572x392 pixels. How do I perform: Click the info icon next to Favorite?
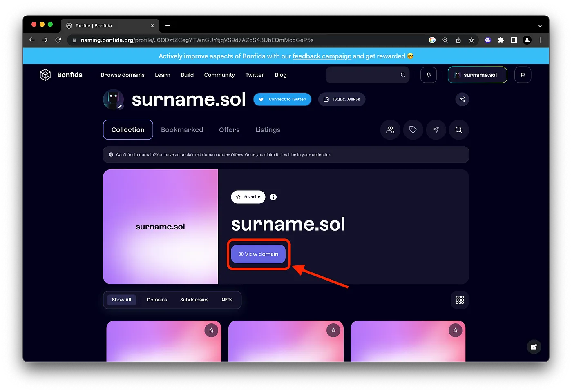click(x=273, y=197)
